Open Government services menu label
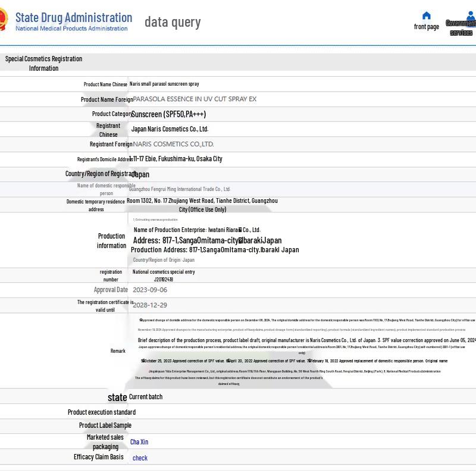Image resolution: width=476 pixels, height=476 pixels. [461, 28]
